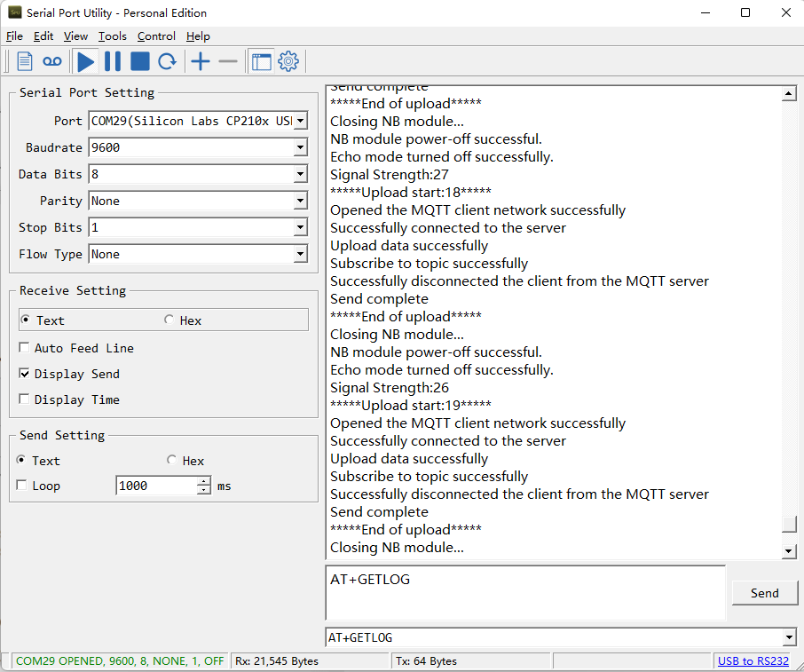This screenshot has width=804, height=672.
Task: Open the File menu
Action: tap(14, 36)
